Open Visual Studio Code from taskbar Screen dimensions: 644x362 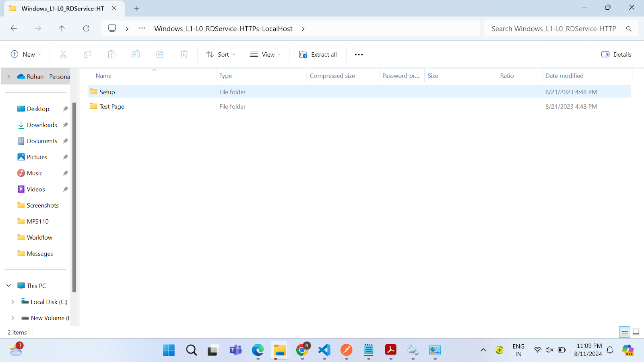[324, 350]
